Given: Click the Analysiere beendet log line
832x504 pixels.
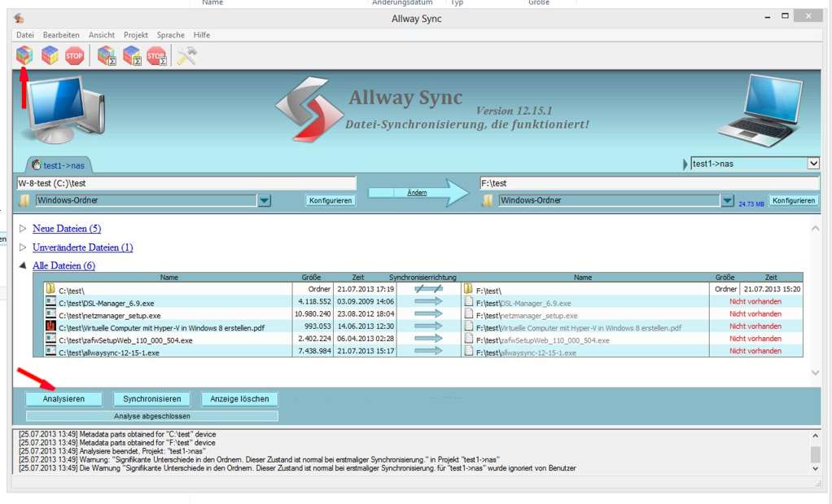Looking at the screenshot, I should (112, 451).
